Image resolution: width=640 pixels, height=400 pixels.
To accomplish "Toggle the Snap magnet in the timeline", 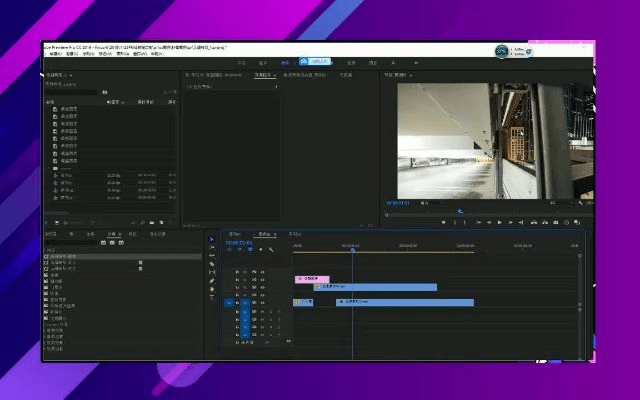I will (239, 249).
